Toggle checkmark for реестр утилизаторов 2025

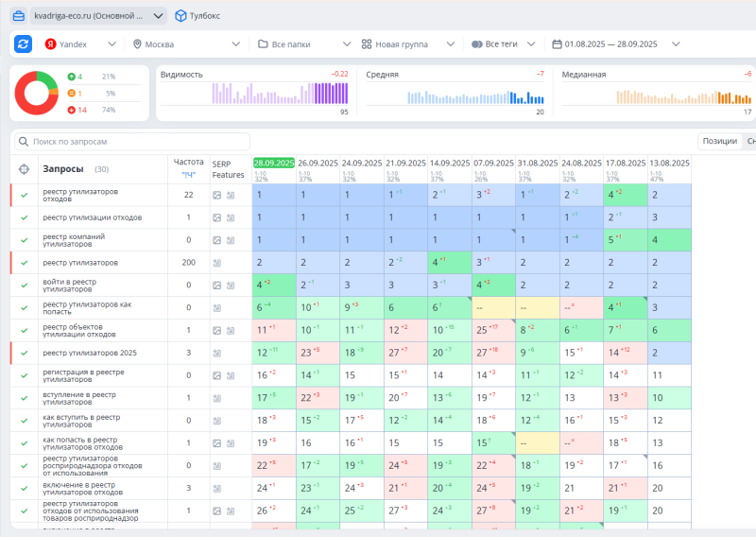pyautogui.click(x=25, y=353)
